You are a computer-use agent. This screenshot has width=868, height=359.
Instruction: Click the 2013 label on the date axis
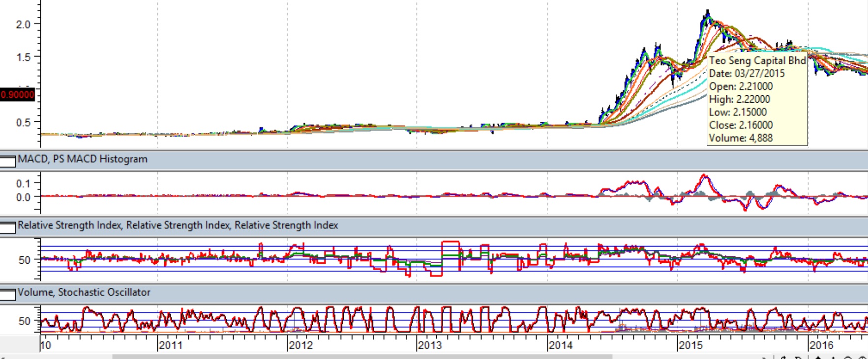pyautogui.click(x=430, y=345)
